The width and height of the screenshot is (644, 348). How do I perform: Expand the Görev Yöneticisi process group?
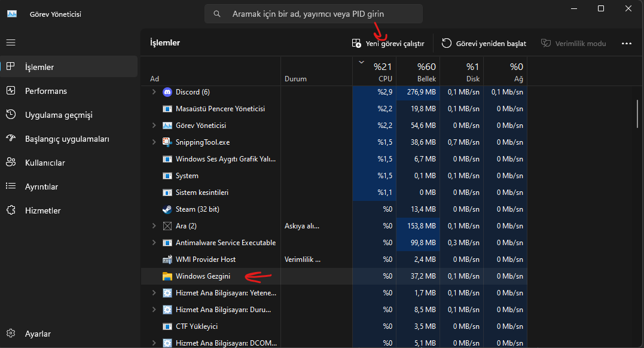pos(154,126)
